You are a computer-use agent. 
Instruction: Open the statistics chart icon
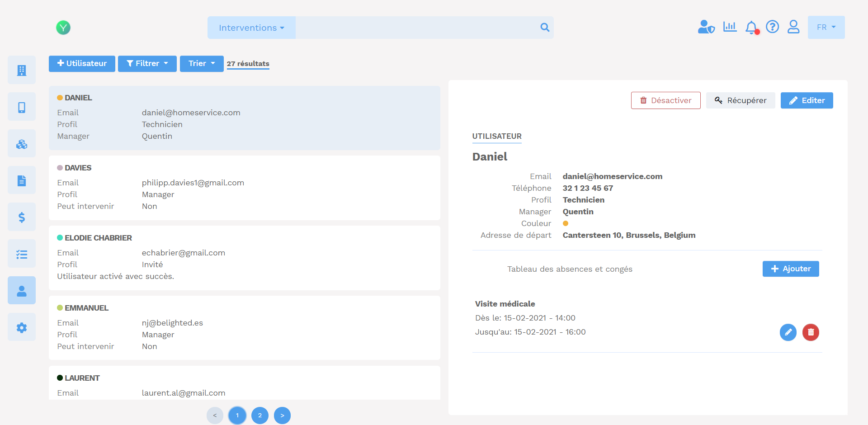(729, 27)
